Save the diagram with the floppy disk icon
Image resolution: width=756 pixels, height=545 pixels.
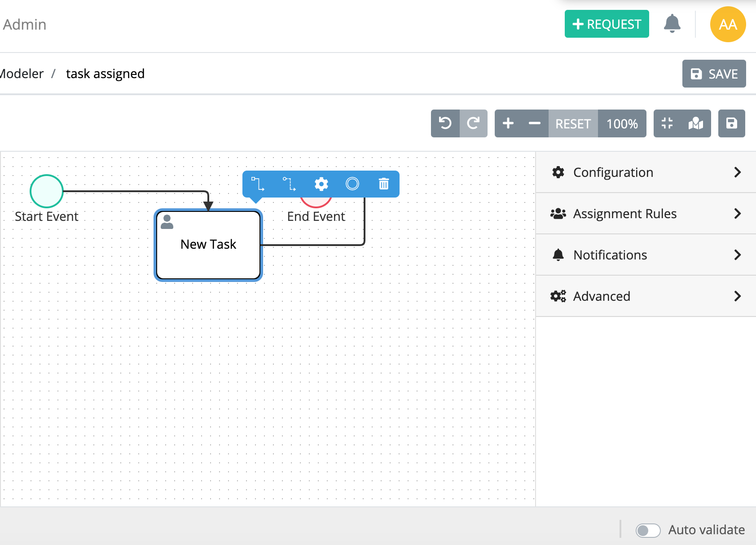pos(731,123)
